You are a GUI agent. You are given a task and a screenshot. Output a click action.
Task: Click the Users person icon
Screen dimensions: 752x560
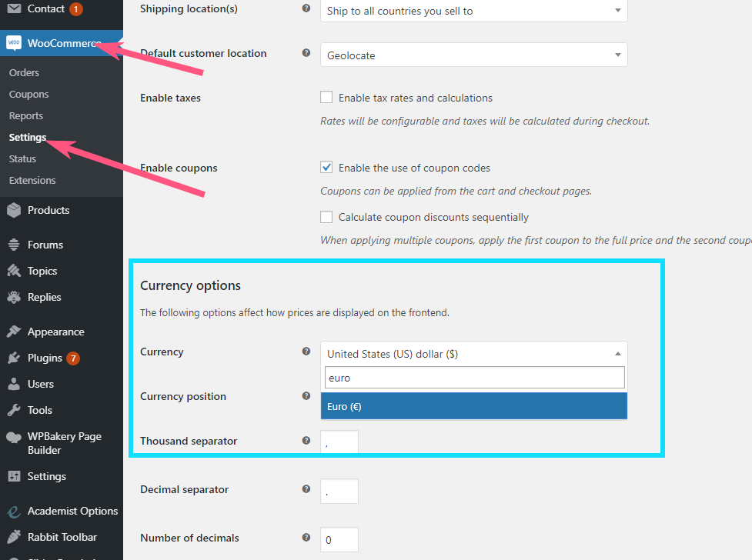(14, 384)
